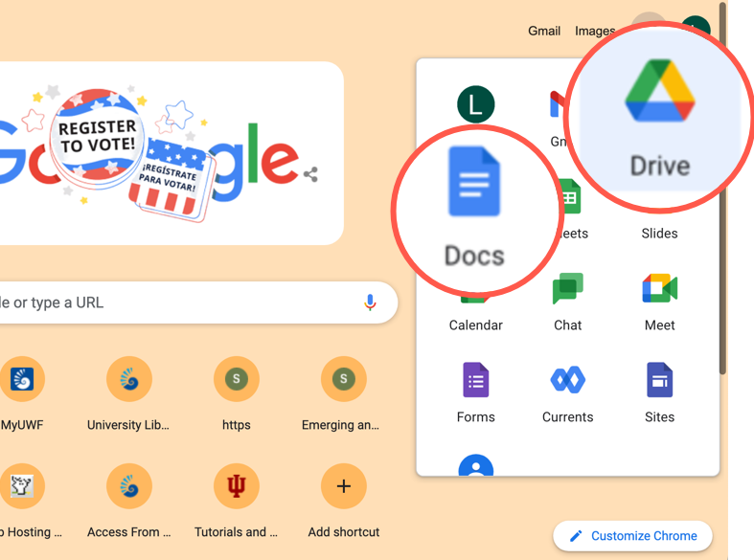This screenshot has height=560, width=754.
Task: Open Google Docs from the apps panel
Action: click(474, 209)
